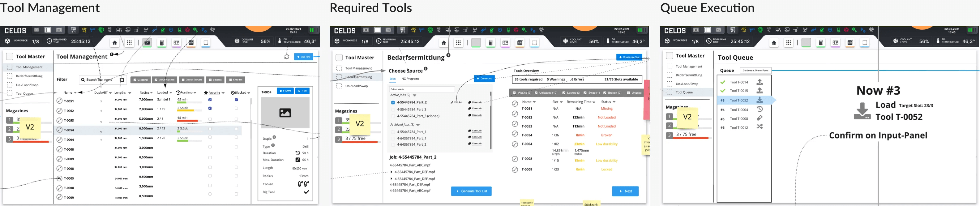Click Continue at Omron Panel button
980x206 pixels.
[755, 71]
